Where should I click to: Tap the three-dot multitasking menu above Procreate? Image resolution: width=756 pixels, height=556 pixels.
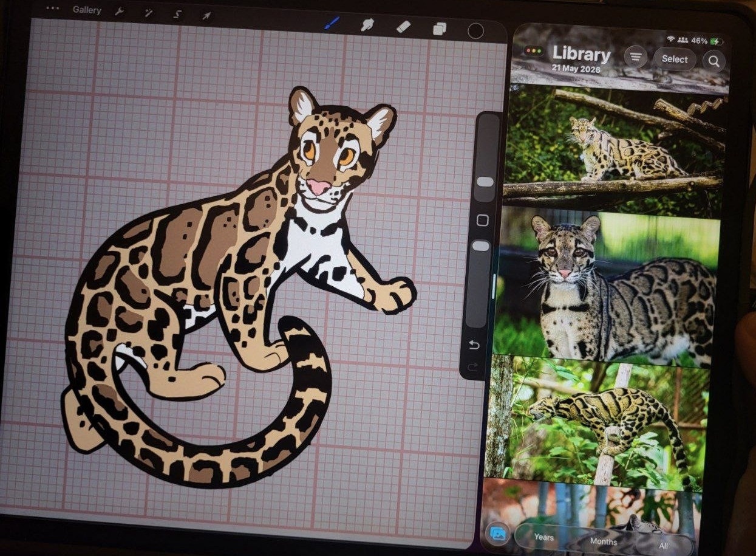53,9
